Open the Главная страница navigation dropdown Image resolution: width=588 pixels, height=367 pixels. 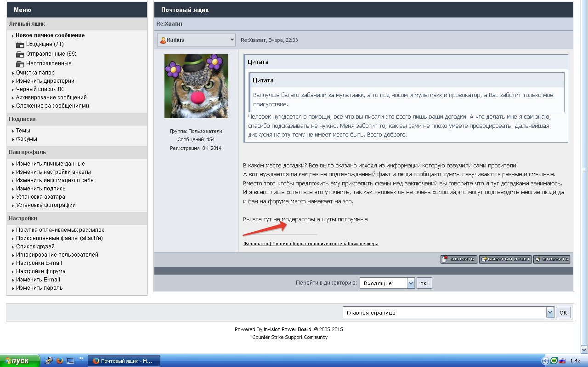pyautogui.click(x=448, y=312)
